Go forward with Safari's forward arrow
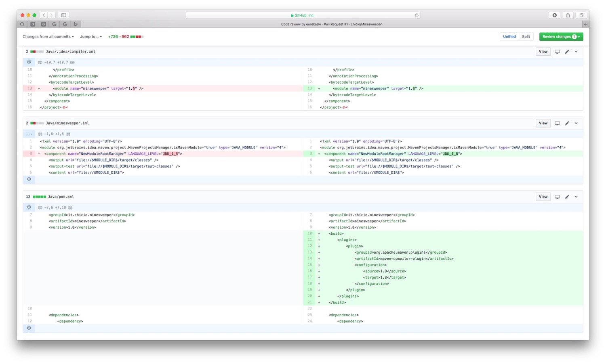Viewport: 606px width, 364px height. click(x=51, y=15)
